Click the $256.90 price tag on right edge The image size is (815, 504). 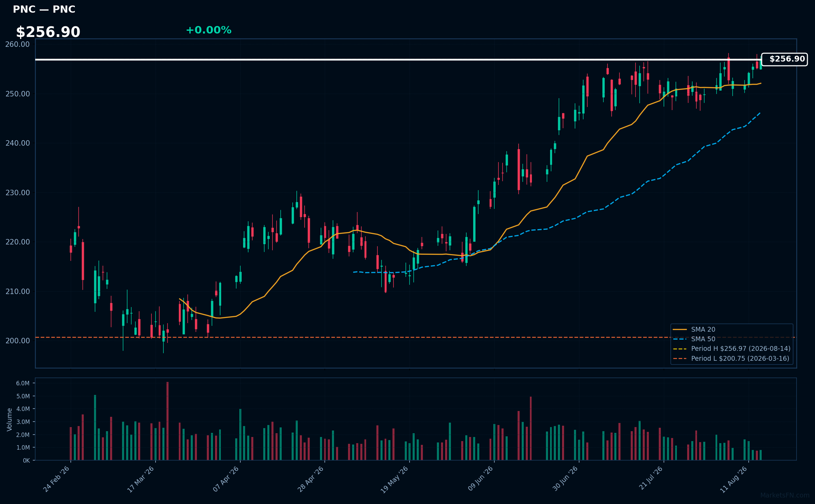point(785,59)
